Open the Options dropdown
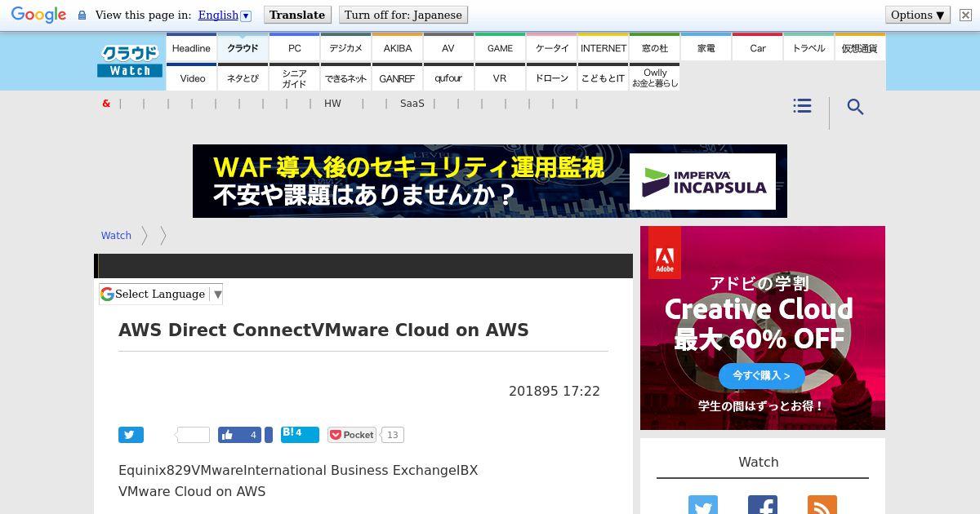 click(x=917, y=15)
